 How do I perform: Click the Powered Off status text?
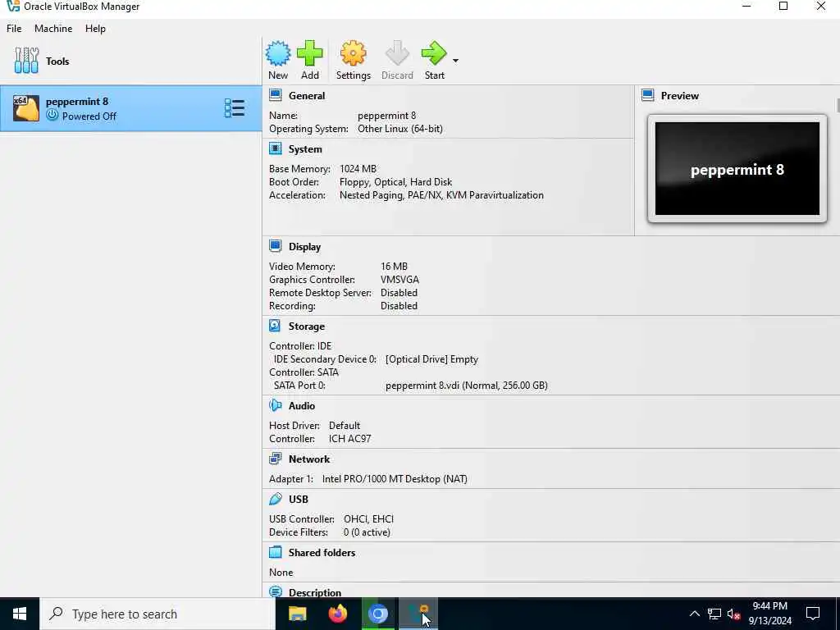[89, 116]
